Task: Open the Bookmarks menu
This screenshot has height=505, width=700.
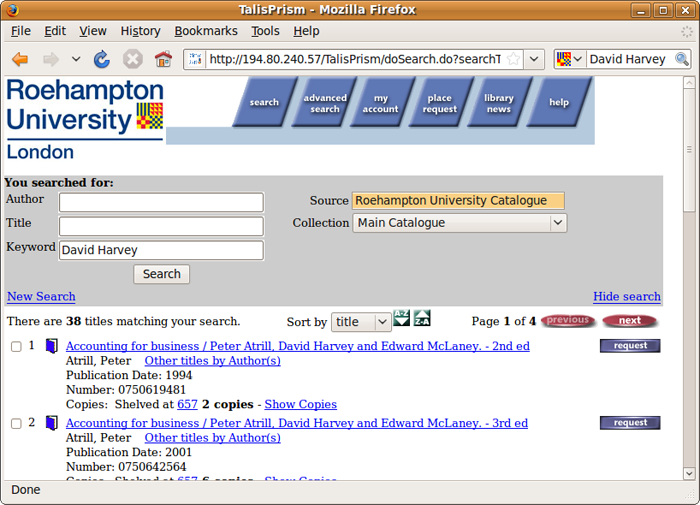Action: 206,31
